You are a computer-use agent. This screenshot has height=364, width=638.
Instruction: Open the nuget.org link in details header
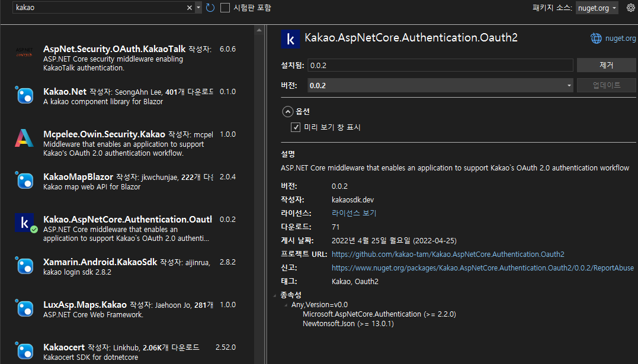620,38
